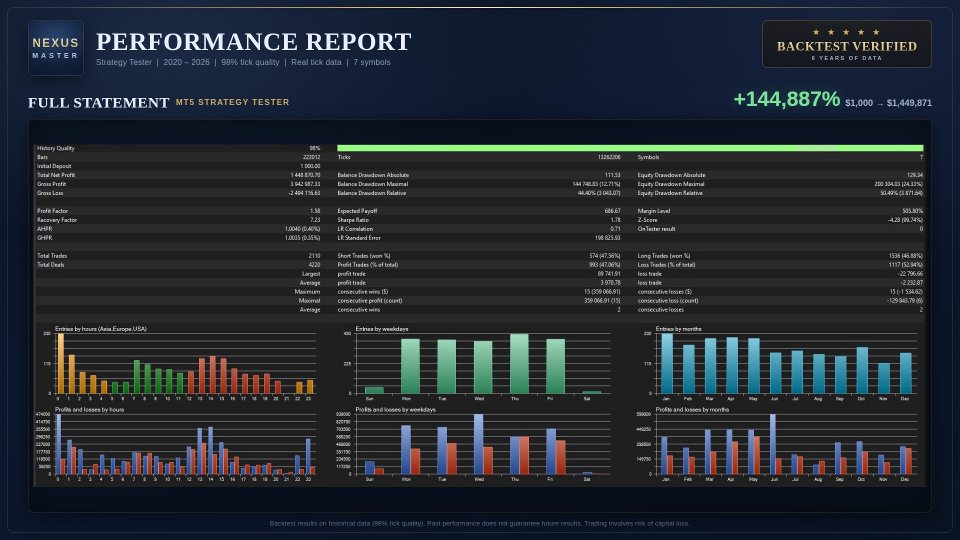Click the Jun blue bar in monthly profits chart
This screenshot has width=960, height=540.
coord(773,444)
